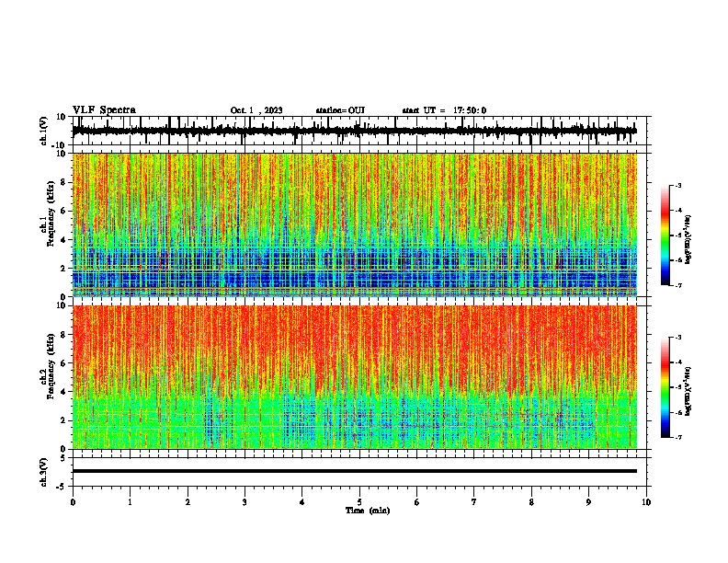728x563 pixels.
Task: Click the ch.2 spectrogram color scale bar
Action: (665, 387)
